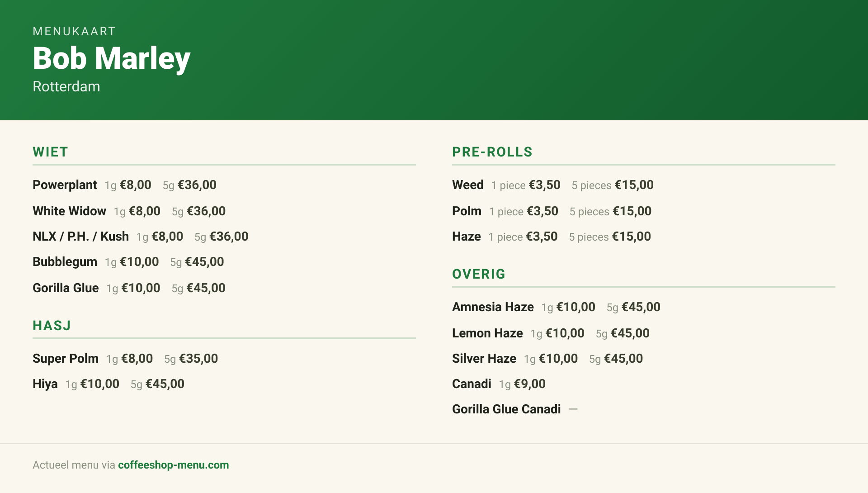Click the Powerplant menu item
The image size is (868, 493).
tap(65, 185)
